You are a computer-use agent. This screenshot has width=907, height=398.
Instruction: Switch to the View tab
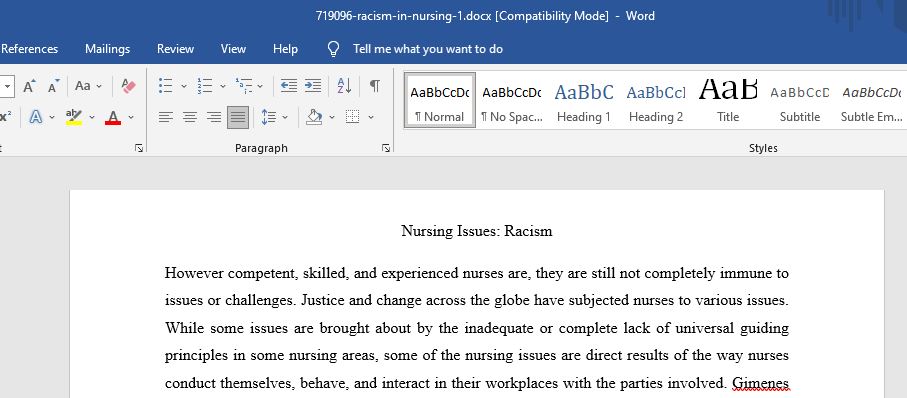(233, 49)
